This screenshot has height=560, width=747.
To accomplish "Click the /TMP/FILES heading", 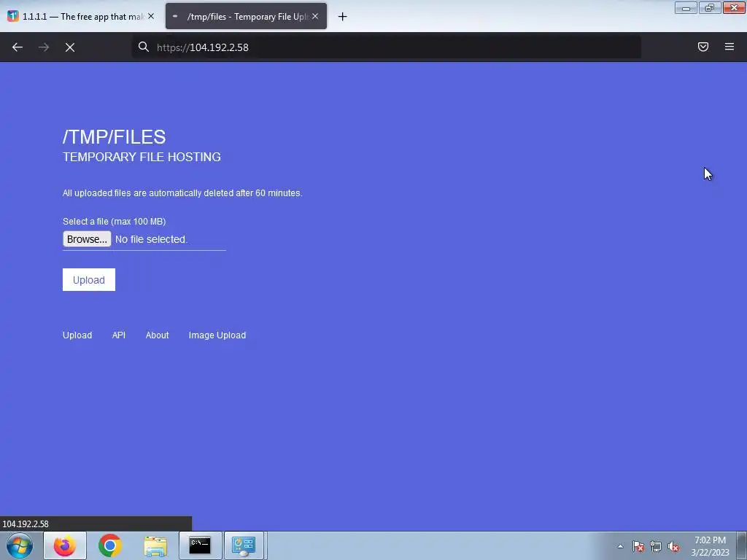I will pos(115,137).
